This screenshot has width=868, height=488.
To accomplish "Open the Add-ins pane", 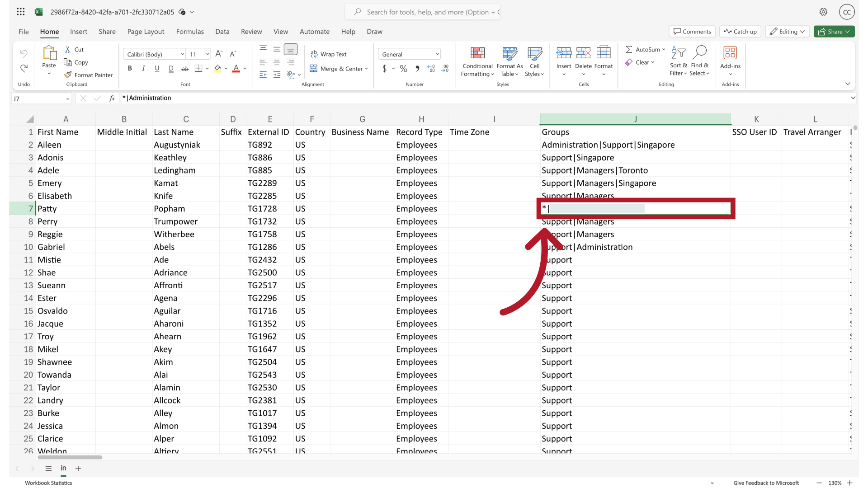I will click(730, 61).
